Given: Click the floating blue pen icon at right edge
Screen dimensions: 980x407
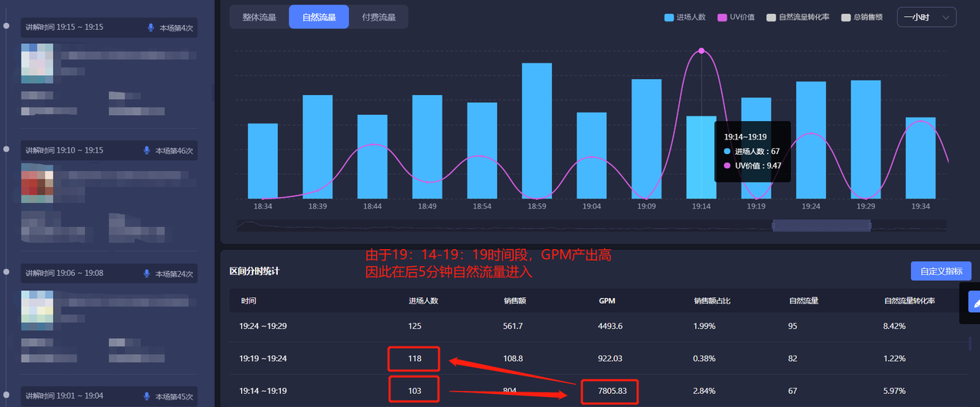Looking at the screenshot, I should tap(974, 301).
